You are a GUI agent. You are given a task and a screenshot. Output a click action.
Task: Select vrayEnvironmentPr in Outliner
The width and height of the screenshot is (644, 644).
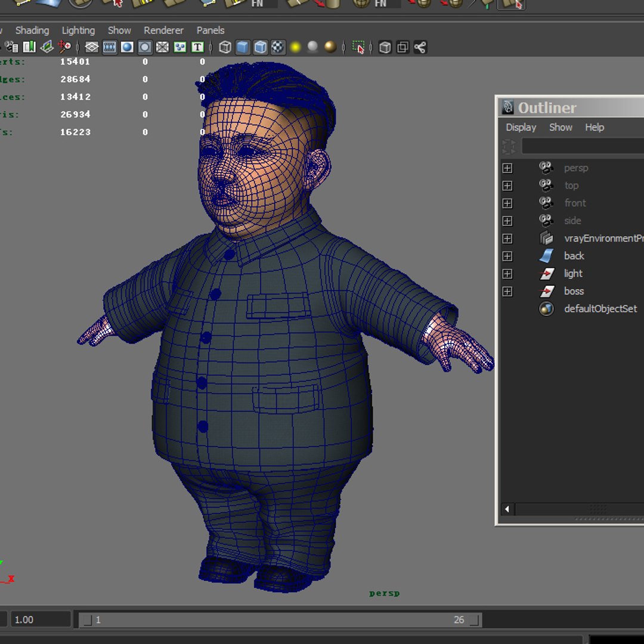[603, 238]
